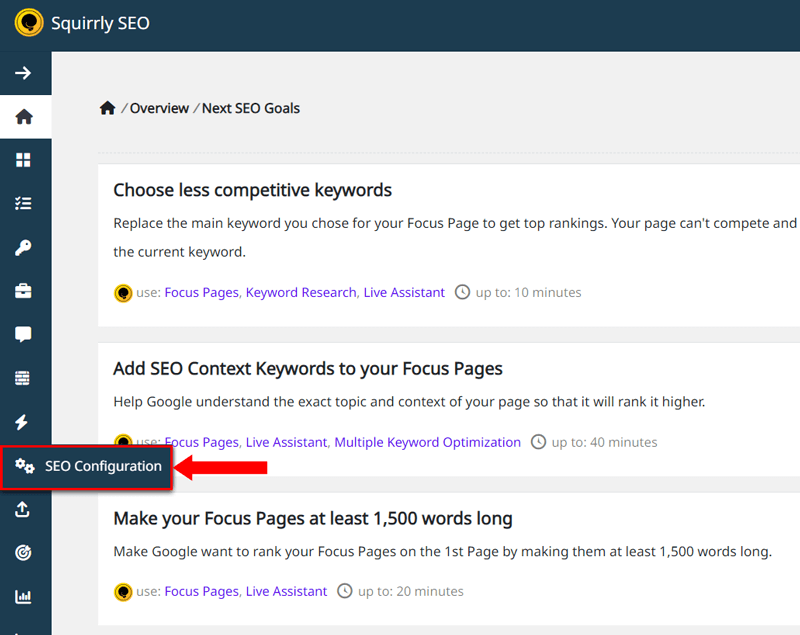Go to the breadcrumb home icon
Image resolution: width=800 pixels, height=635 pixels.
point(108,108)
